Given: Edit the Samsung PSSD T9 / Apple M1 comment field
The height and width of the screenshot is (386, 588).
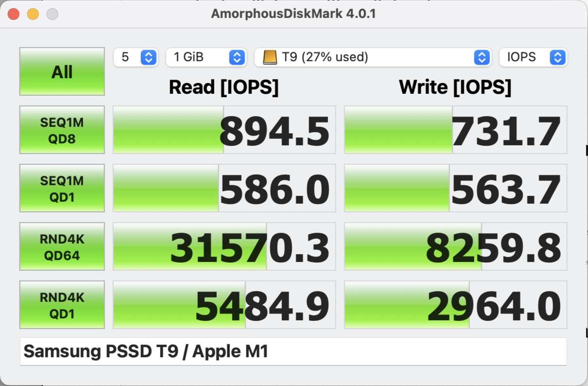Looking at the screenshot, I should 293,351.
